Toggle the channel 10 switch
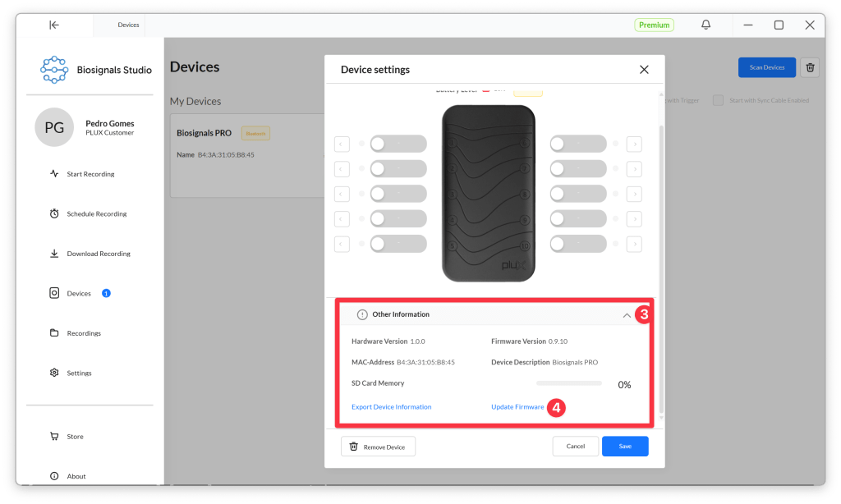The image size is (841, 504). pos(578,244)
